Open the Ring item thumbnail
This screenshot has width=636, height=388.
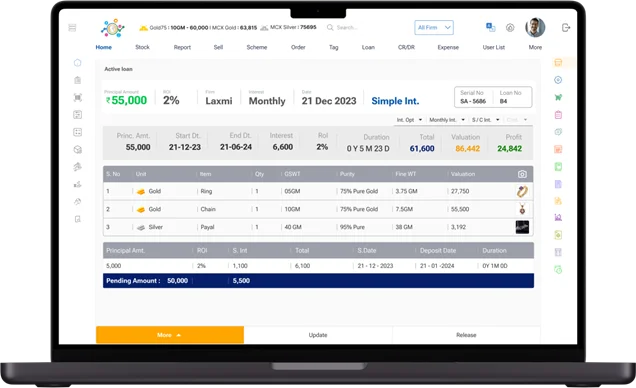pyautogui.click(x=522, y=191)
